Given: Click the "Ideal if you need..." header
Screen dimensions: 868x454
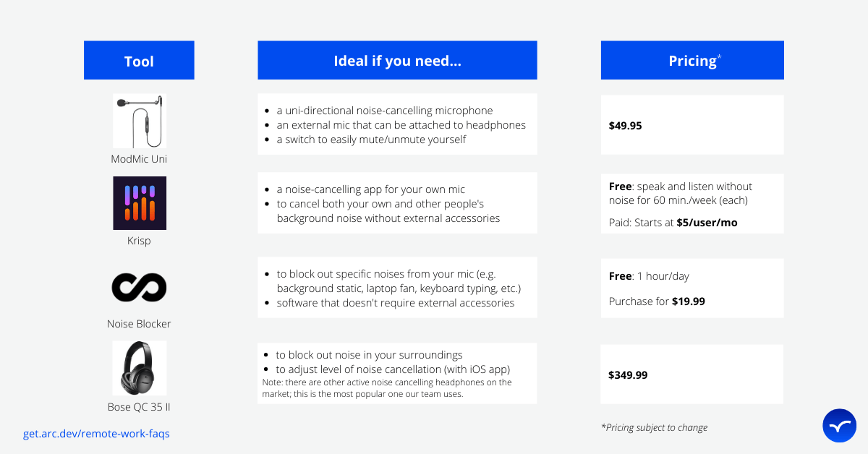Looking at the screenshot, I should [397, 61].
